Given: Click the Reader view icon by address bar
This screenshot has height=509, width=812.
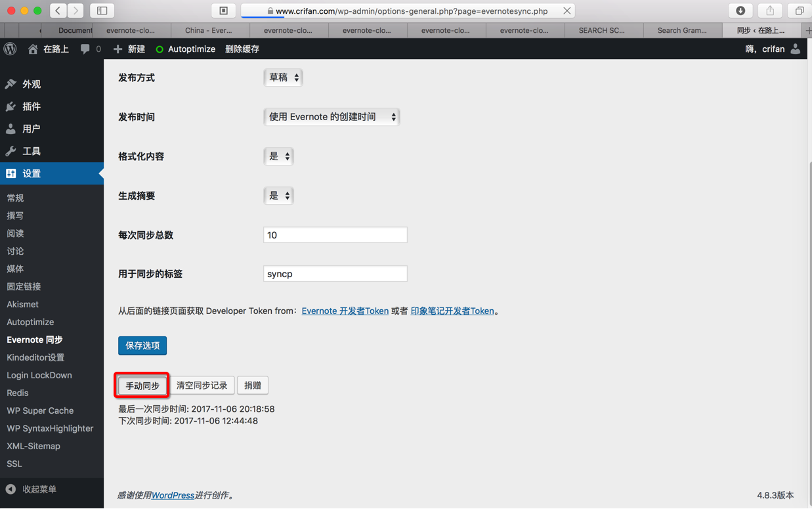Looking at the screenshot, I should click(x=223, y=11).
